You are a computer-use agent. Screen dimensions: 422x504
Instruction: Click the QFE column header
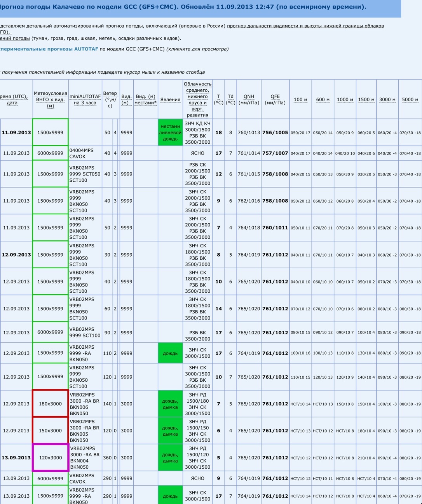point(275,99)
